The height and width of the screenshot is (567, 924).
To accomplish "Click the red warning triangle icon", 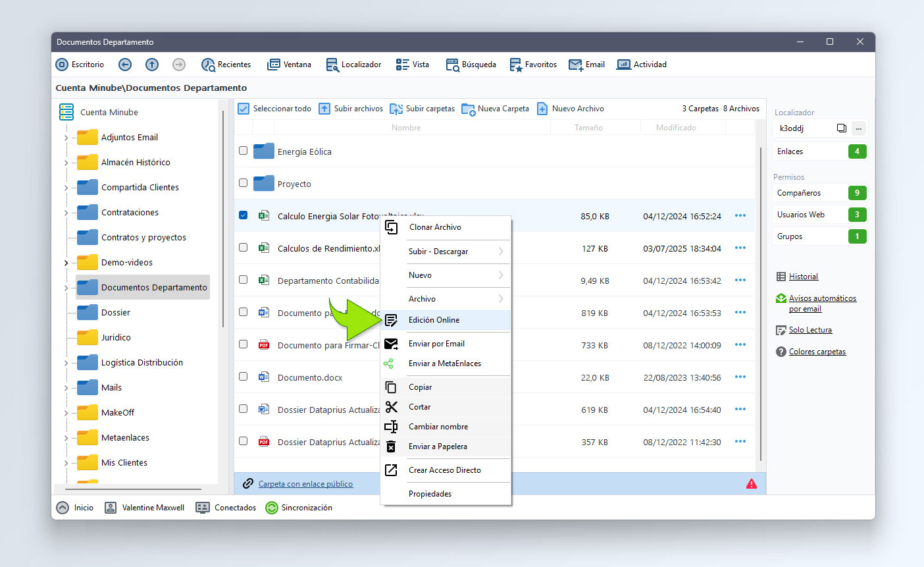I will tap(752, 484).
